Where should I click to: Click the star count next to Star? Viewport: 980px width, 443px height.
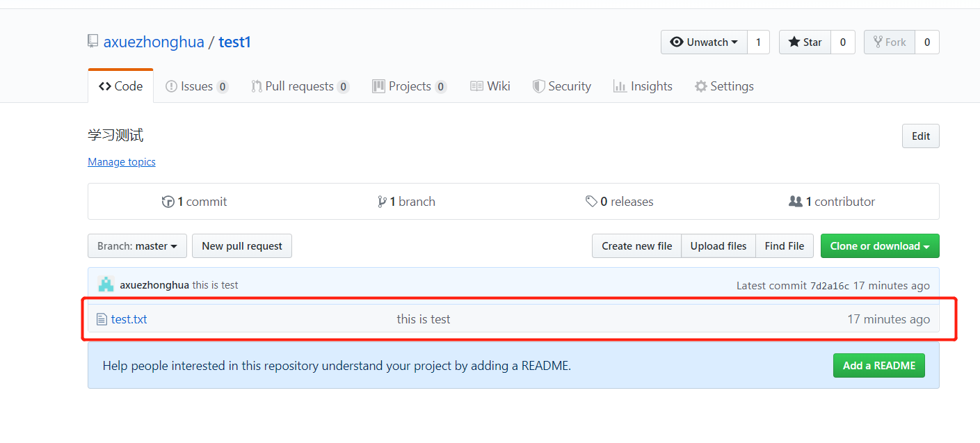(x=843, y=42)
